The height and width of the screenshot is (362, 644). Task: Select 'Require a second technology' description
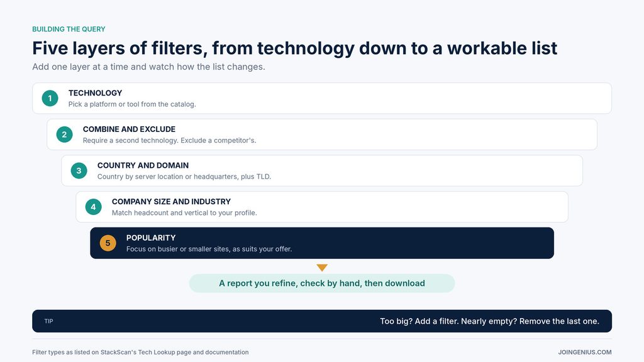170,140
